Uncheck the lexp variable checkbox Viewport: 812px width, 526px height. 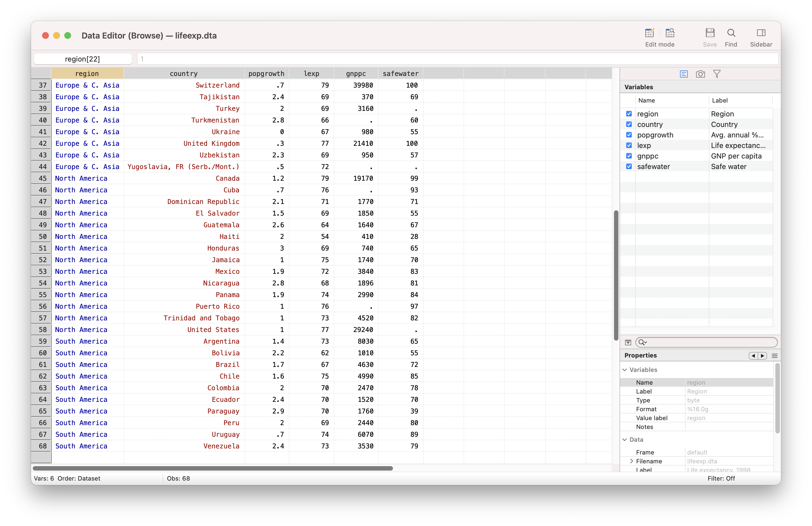point(629,145)
